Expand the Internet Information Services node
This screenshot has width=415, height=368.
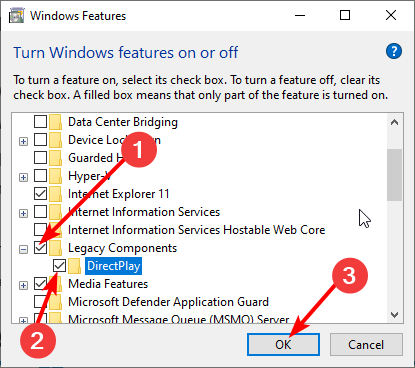(23, 213)
